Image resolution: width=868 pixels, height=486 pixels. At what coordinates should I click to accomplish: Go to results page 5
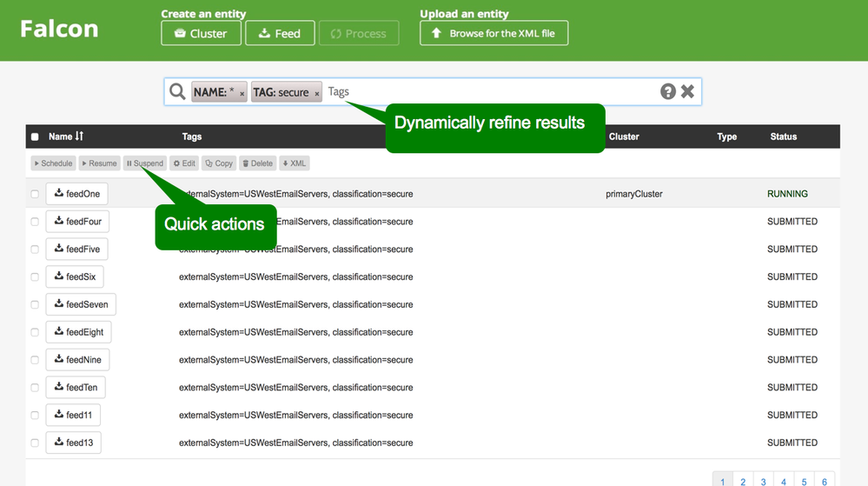click(804, 481)
